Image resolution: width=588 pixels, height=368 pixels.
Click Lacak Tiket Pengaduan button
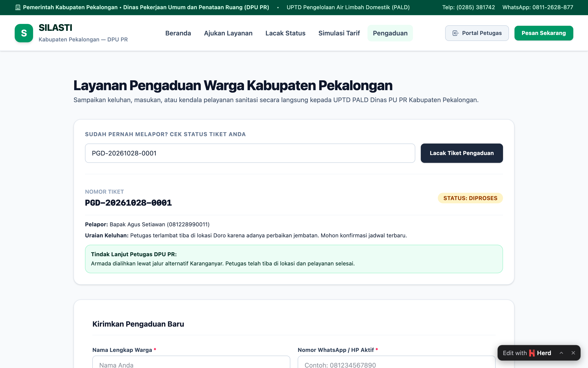(462, 153)
